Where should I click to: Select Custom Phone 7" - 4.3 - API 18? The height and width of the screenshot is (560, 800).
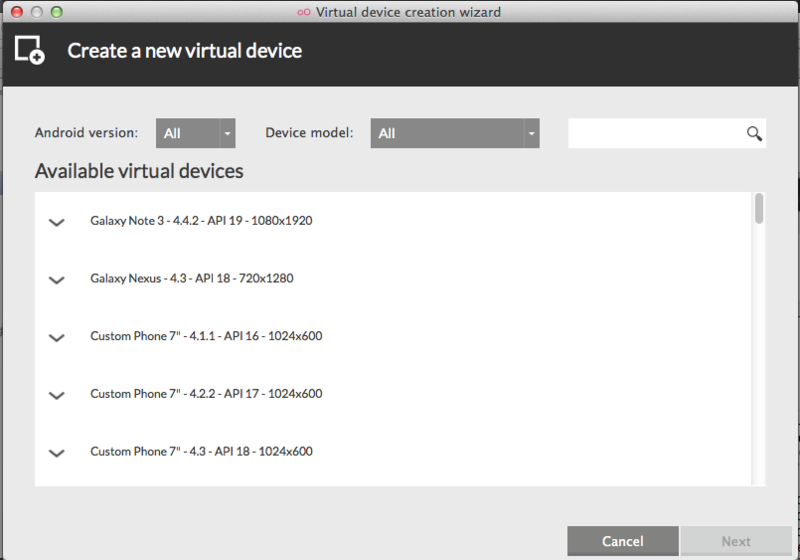[201, 451]
